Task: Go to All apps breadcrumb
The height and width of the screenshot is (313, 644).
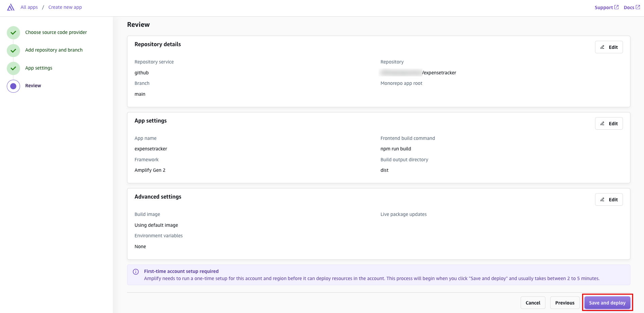Action: point(29,7)
